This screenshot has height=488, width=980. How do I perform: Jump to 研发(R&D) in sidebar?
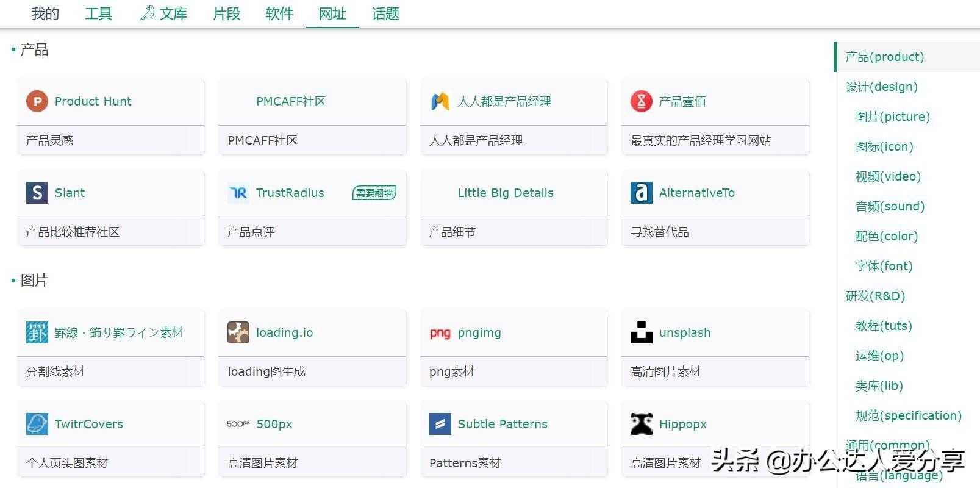point(876,296)
